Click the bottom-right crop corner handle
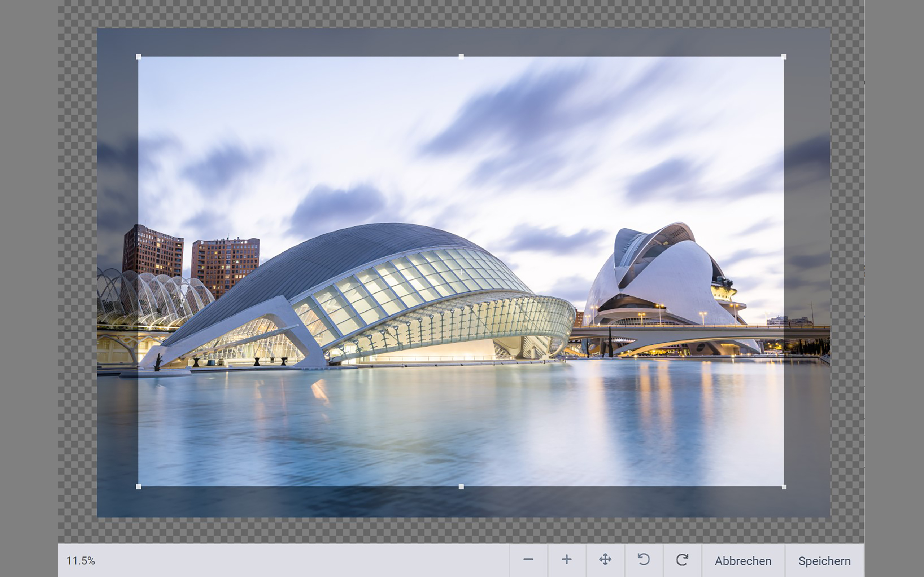The image size is (924, 577). (784, 487)
